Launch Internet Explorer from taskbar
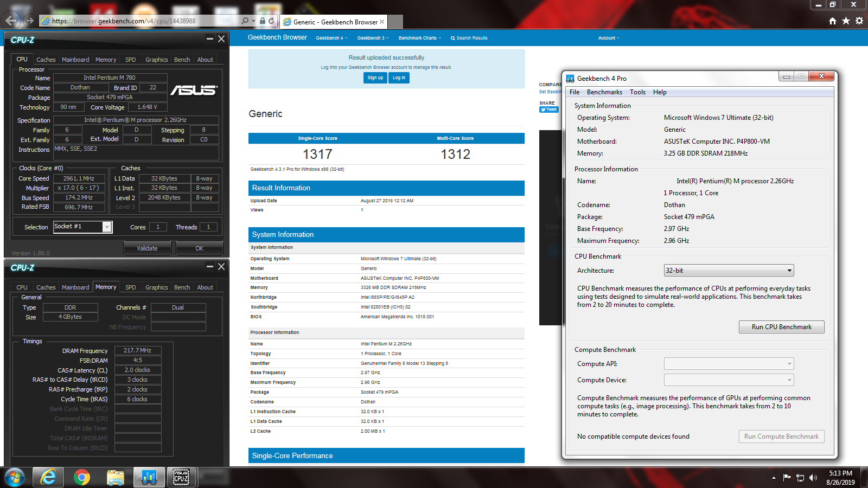 point(49,477)
